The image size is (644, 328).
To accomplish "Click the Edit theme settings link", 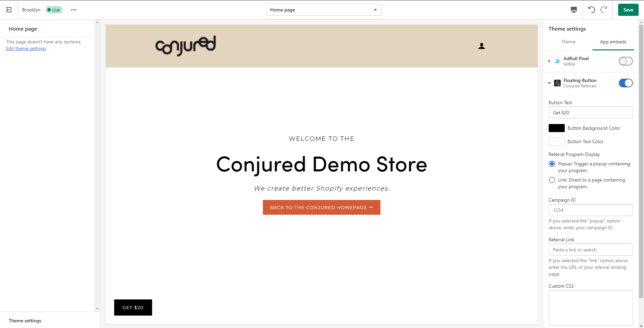I will [26, 48].
